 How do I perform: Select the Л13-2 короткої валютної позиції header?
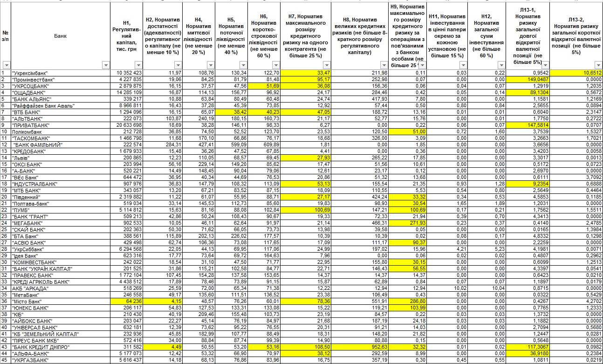576,36
